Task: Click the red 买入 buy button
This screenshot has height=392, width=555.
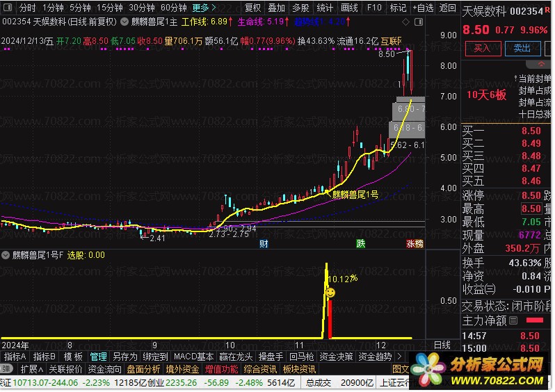Action: pos(483,49)
